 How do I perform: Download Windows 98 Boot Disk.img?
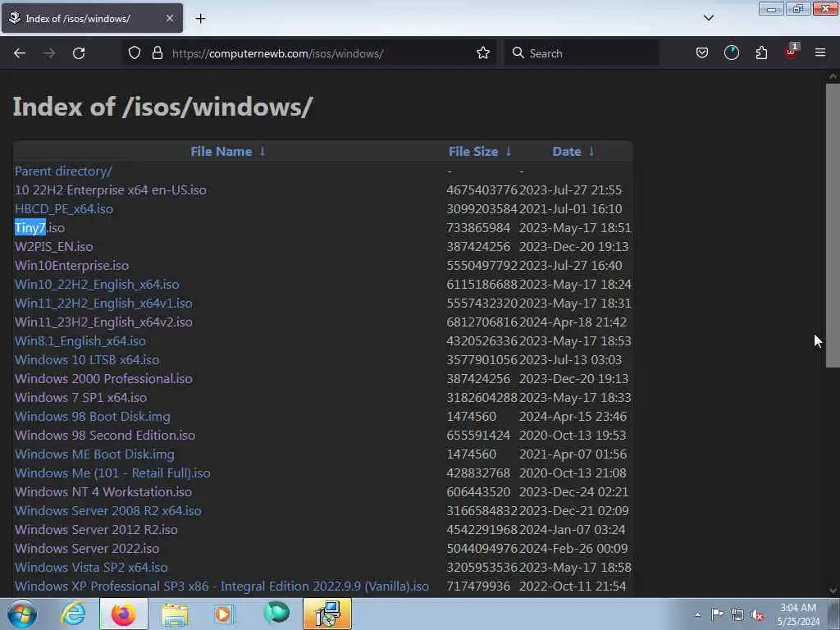(92, 416)
